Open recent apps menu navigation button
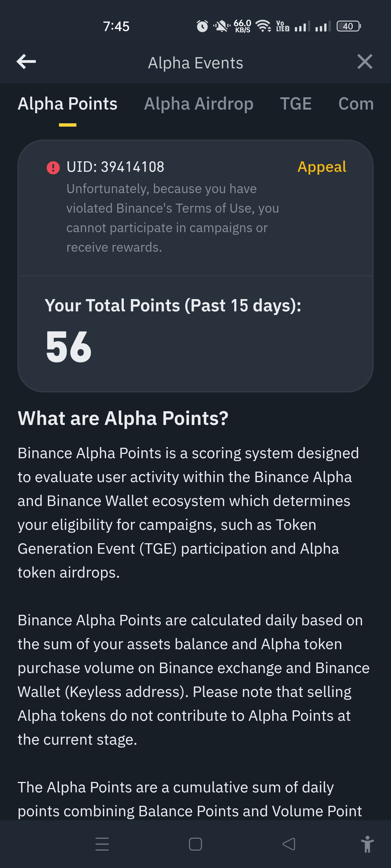 point(102,844)
